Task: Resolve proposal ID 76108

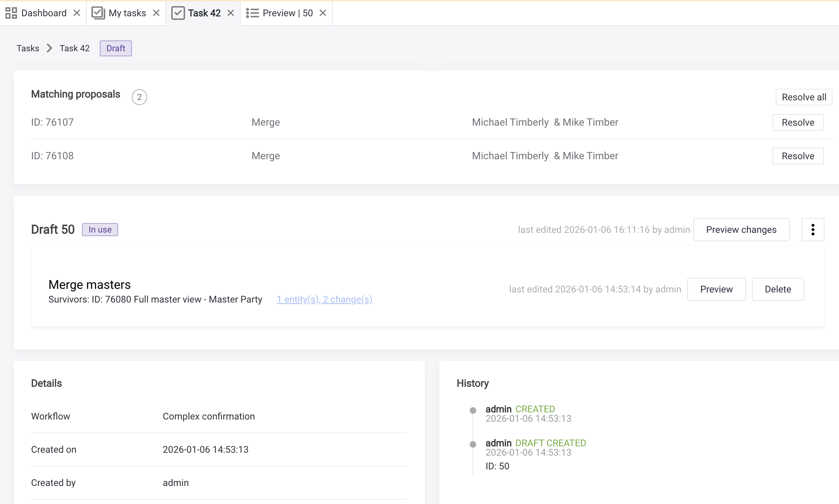Action: pyautogui.click(x=798, y=156)
